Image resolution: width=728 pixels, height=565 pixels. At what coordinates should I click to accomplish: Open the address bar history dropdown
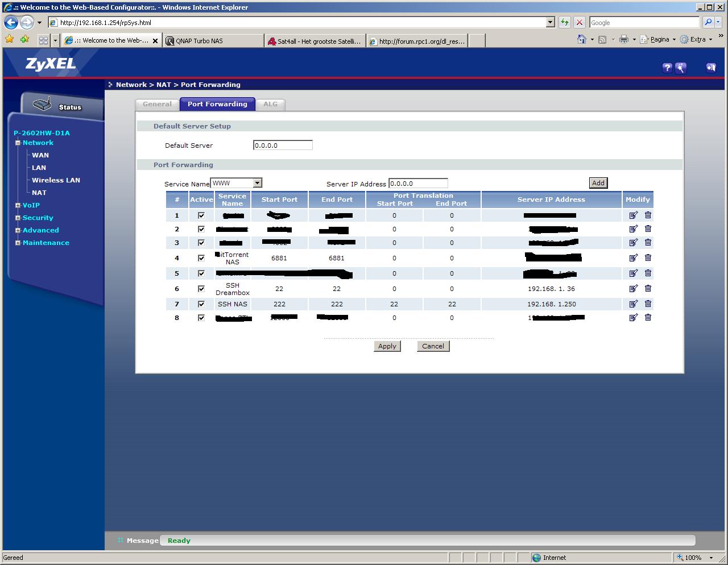point(550,22)
